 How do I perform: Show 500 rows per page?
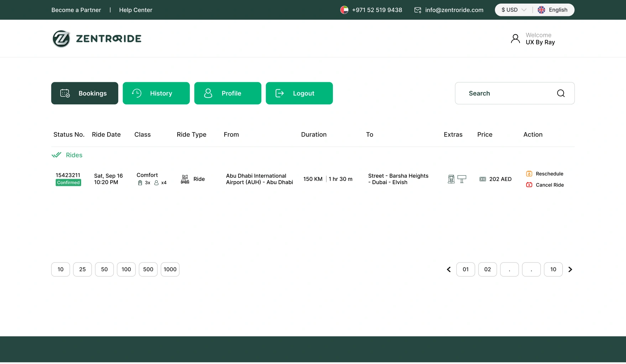(148, 270)
